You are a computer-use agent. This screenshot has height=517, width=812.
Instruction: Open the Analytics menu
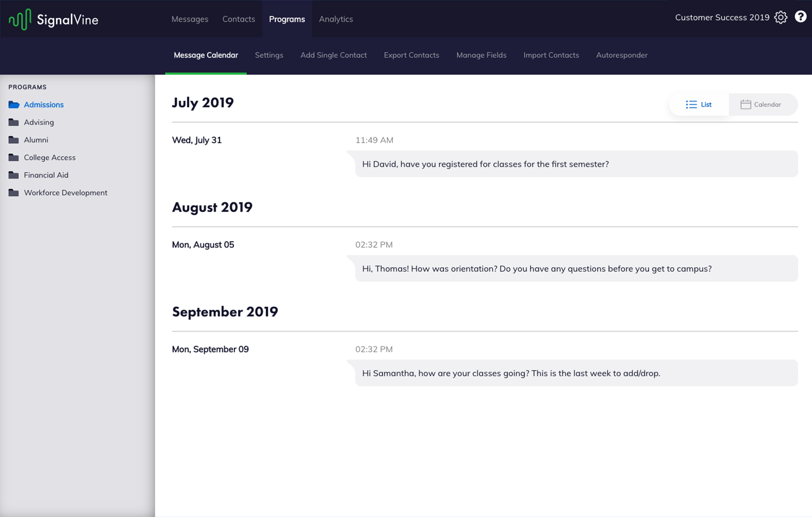(336, 19)
